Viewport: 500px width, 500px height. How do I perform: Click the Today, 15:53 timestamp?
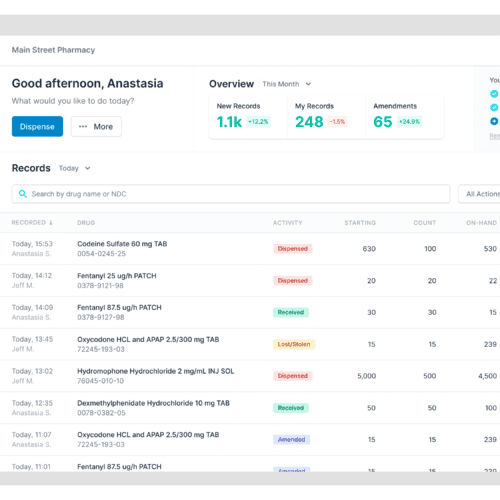tap(32, 244)
